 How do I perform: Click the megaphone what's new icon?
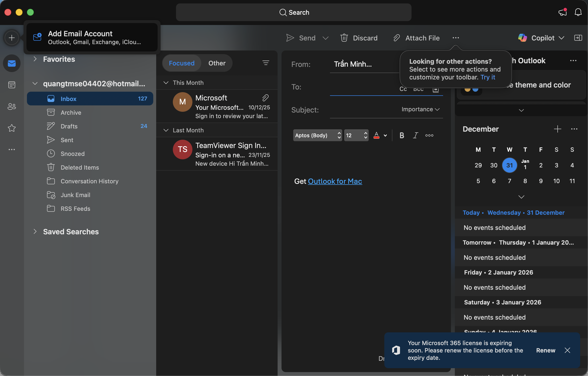coord(563,12)
